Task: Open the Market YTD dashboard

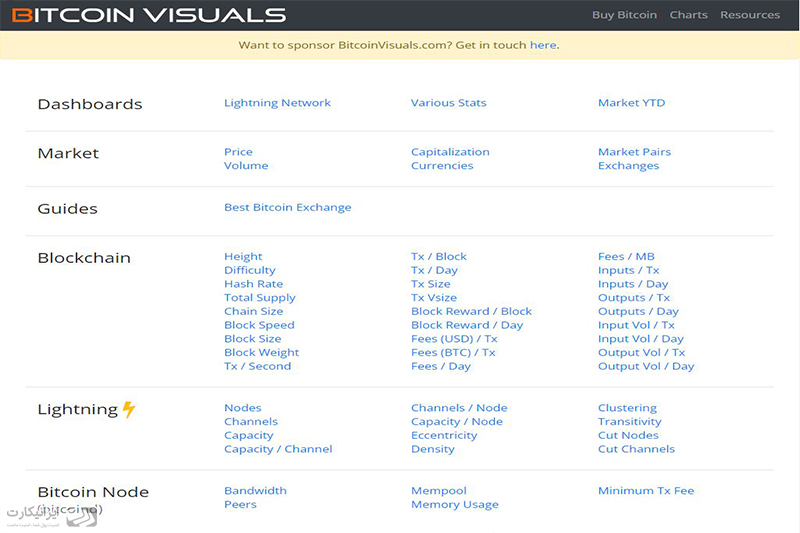Action: point(632,103)
